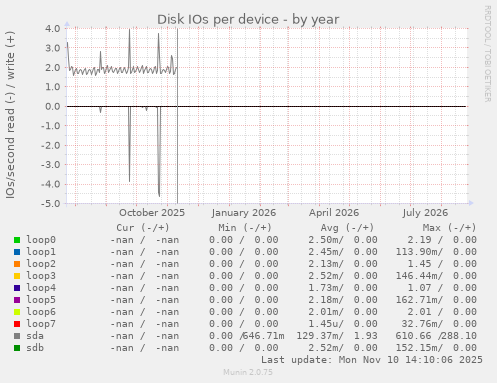Click the 'October 2025' x-axis label
The width and height of the screenshot is (497, 383).
152,213
